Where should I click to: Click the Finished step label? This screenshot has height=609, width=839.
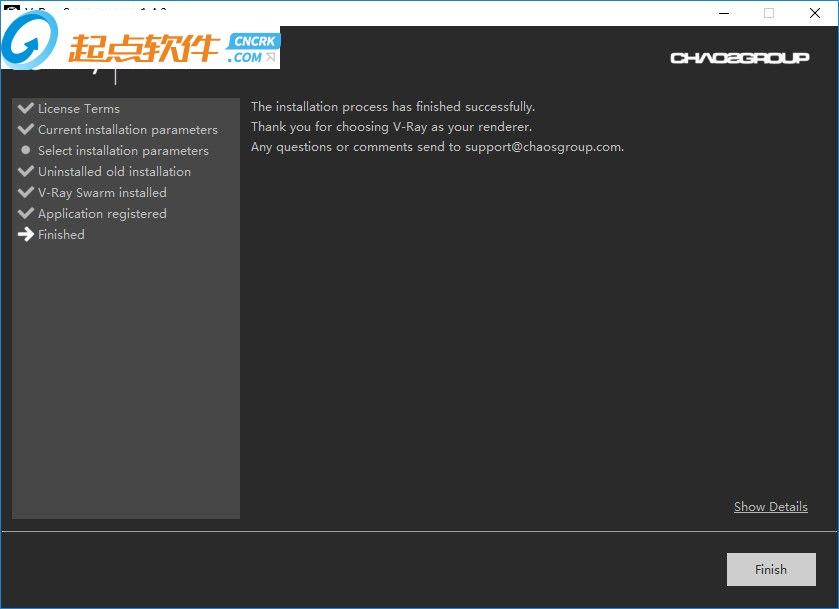(x=61, y=234)
